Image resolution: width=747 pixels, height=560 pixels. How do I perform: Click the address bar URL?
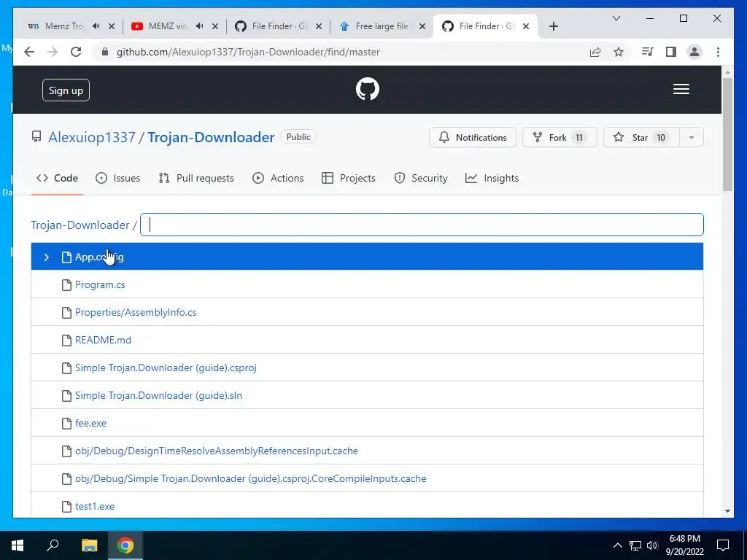[248, 52]
